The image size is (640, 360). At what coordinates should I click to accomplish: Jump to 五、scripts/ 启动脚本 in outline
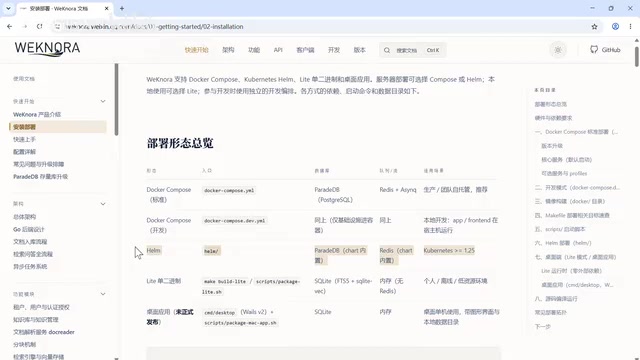coord(560,229)
